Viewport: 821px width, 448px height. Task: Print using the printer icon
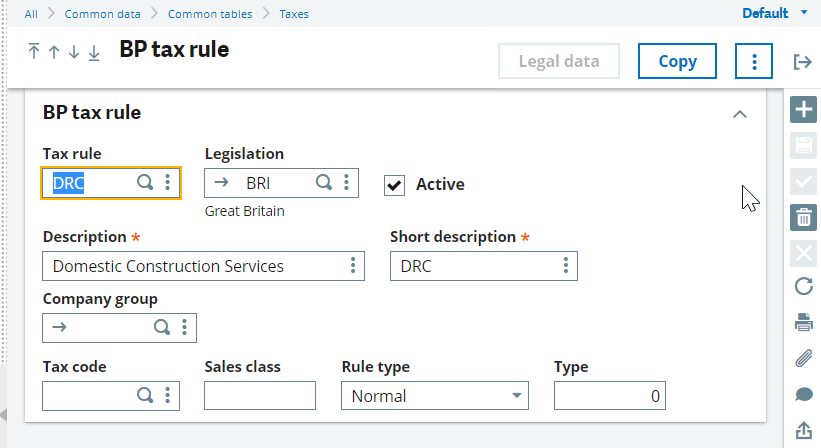(804, 322)
